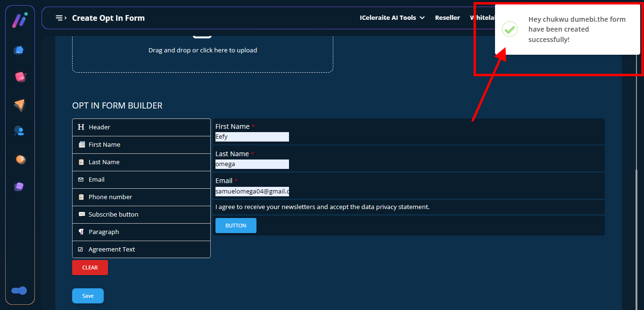Click the Email input field in preview
Image resolution: width=644 pixels, height=310 pixels.
coord(252,192)
